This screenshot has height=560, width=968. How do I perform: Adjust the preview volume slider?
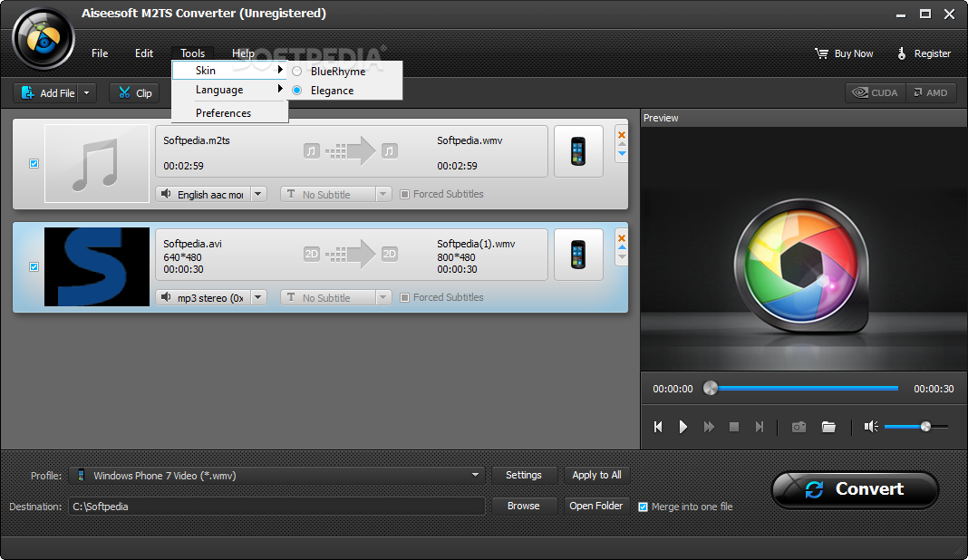[x=916, y=427]
